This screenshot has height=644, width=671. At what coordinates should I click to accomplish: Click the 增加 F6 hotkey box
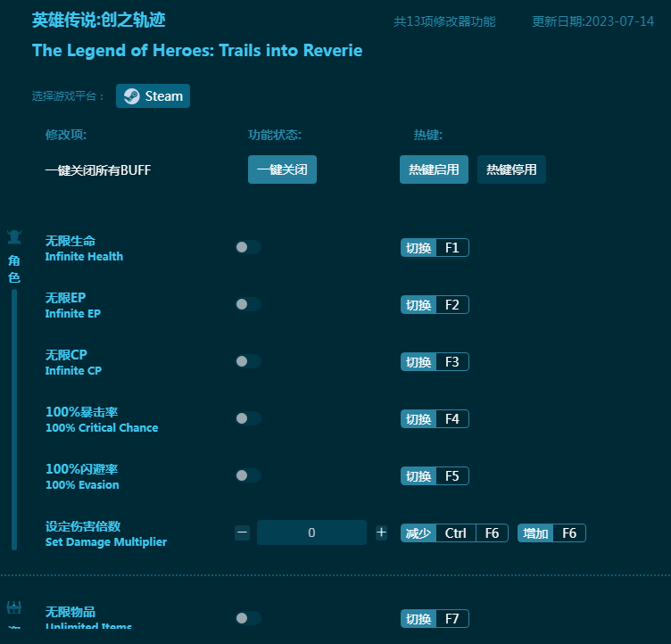(551, 533)
